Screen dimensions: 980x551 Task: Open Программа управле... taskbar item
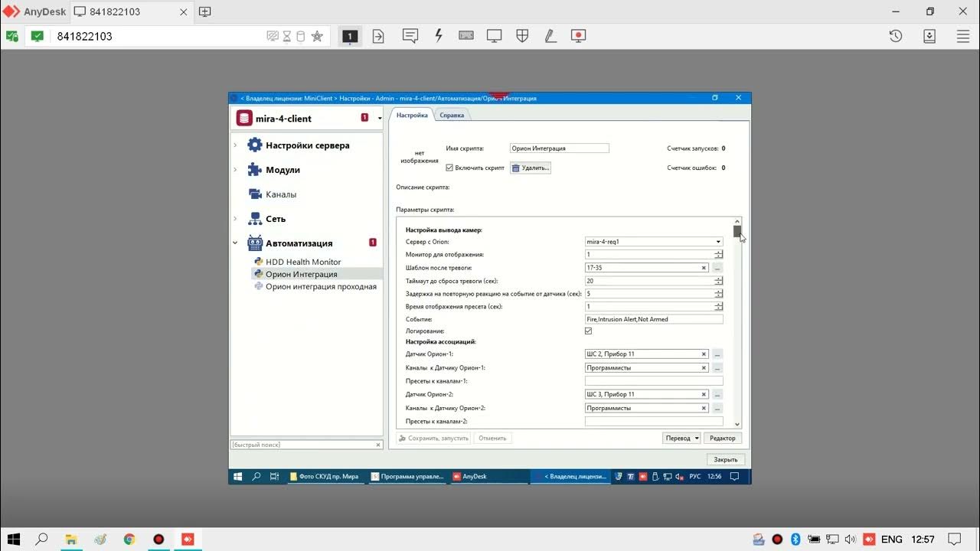pos(407,476)
